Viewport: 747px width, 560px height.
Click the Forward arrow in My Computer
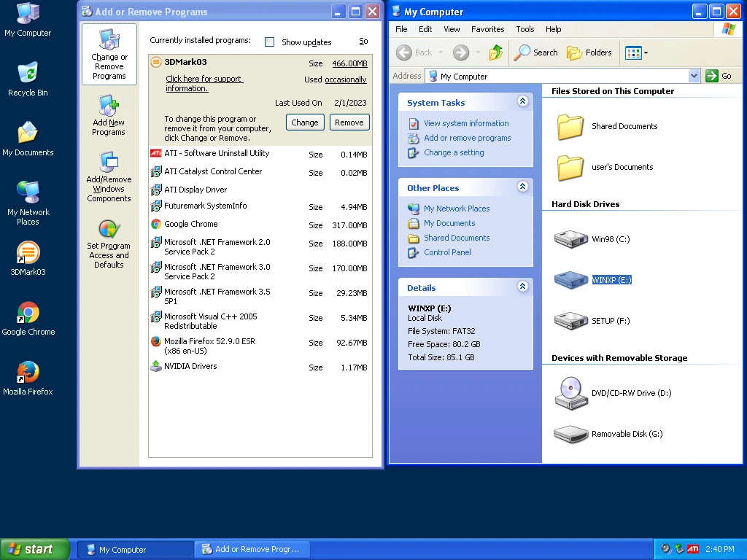coord(461,52)
